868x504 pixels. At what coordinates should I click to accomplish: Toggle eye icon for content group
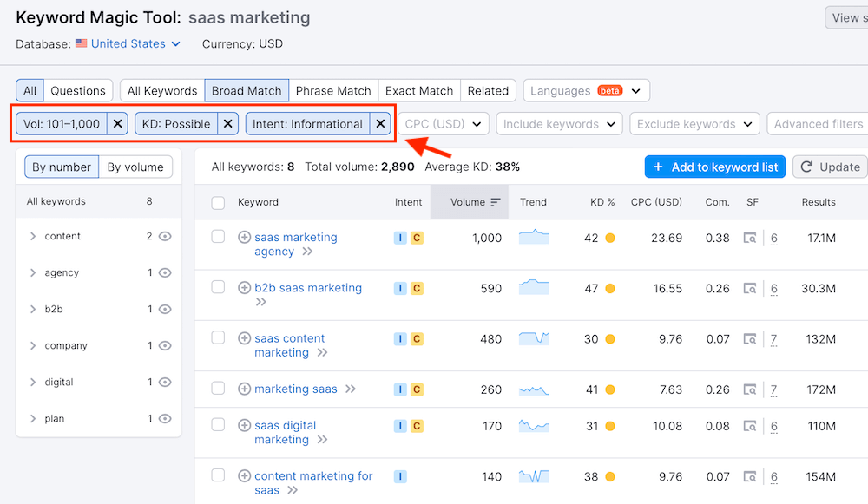click(165, 236)
